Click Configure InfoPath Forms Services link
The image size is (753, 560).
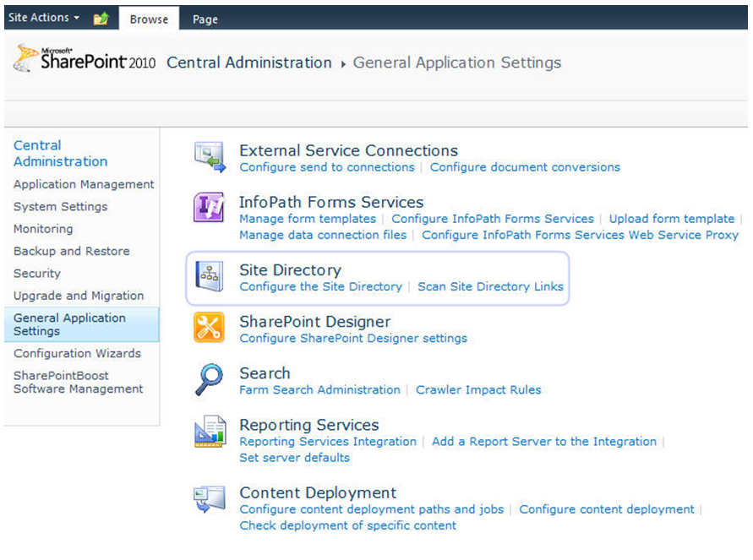[x=493, y=219]
